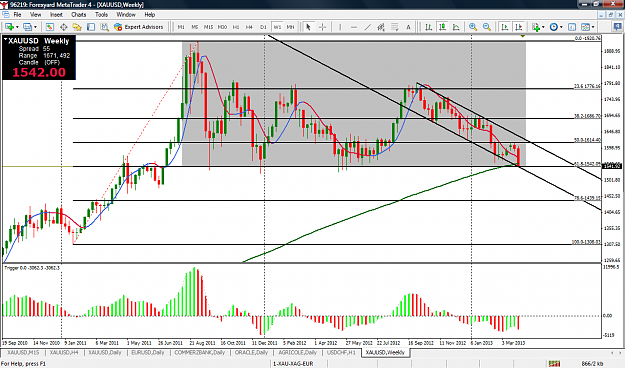Open the Templates dropdown arrow

[593, 27]
